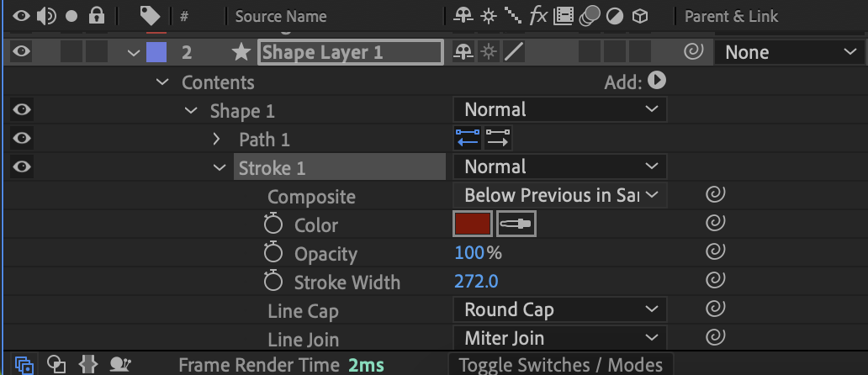The height and width of the screenshot is (375, 868).
Task: Click the Add shape contents arrow button
Action: 657,81
